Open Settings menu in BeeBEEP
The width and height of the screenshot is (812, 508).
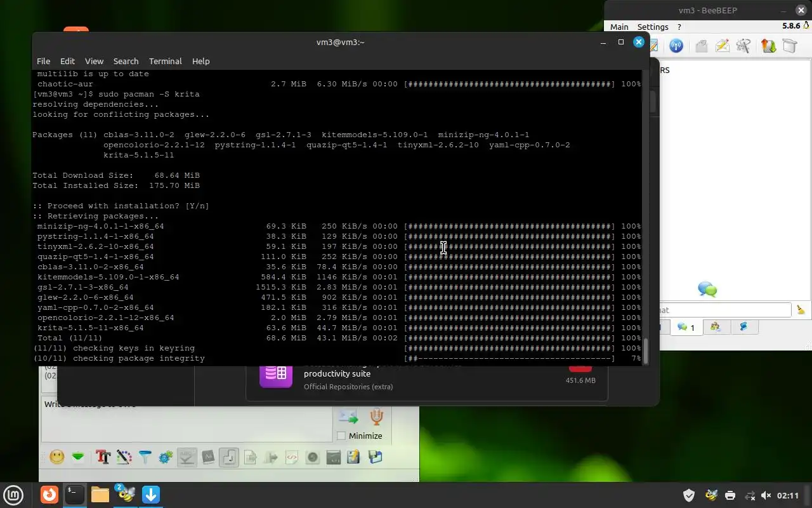pos(653,27)
